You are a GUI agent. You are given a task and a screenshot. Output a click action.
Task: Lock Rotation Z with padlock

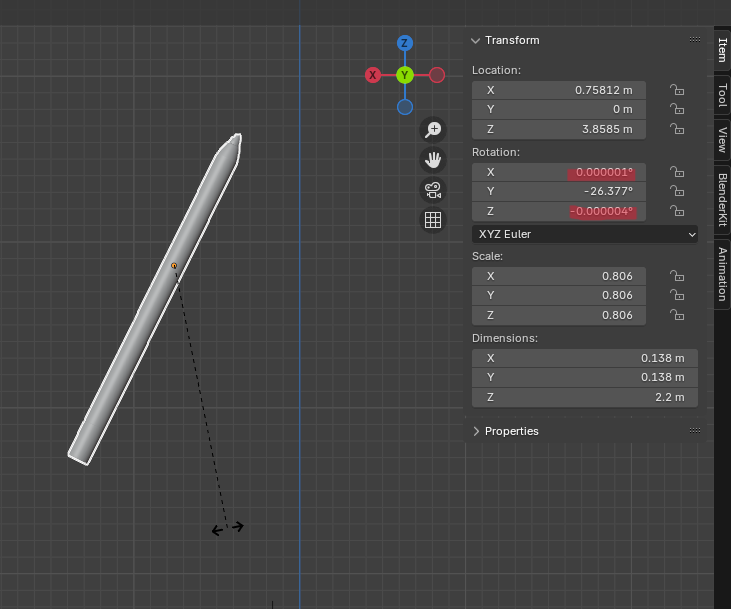point(677,211)
